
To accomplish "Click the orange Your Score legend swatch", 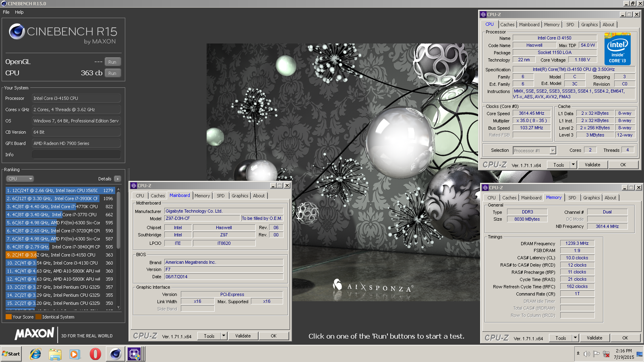I will pos(8,317).
